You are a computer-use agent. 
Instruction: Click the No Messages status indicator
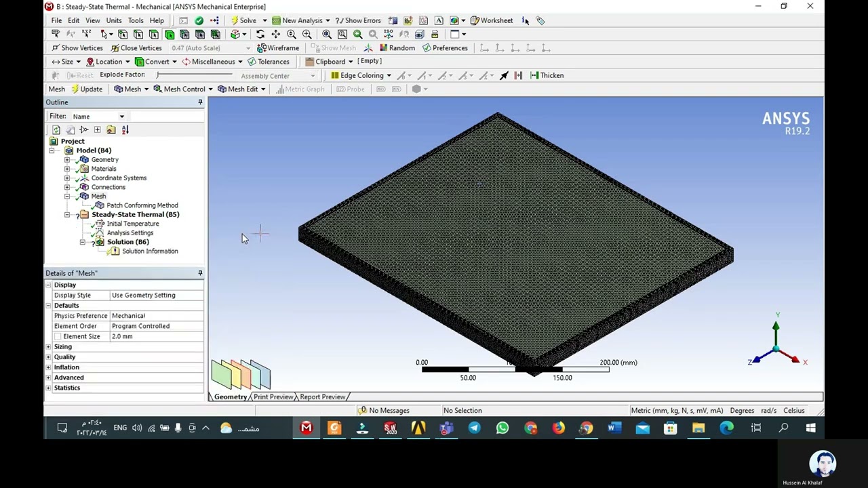coord(384,411)
